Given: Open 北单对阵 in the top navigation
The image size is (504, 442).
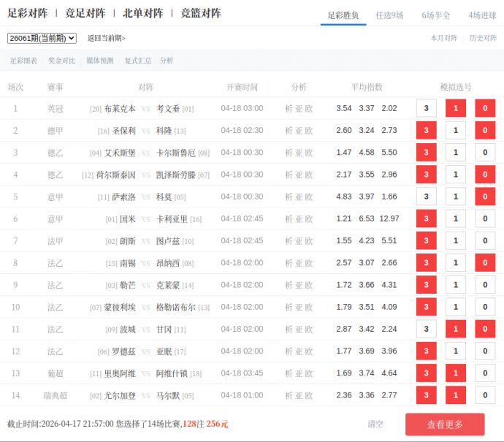Looking at the screenshot, I should point(142,13).
